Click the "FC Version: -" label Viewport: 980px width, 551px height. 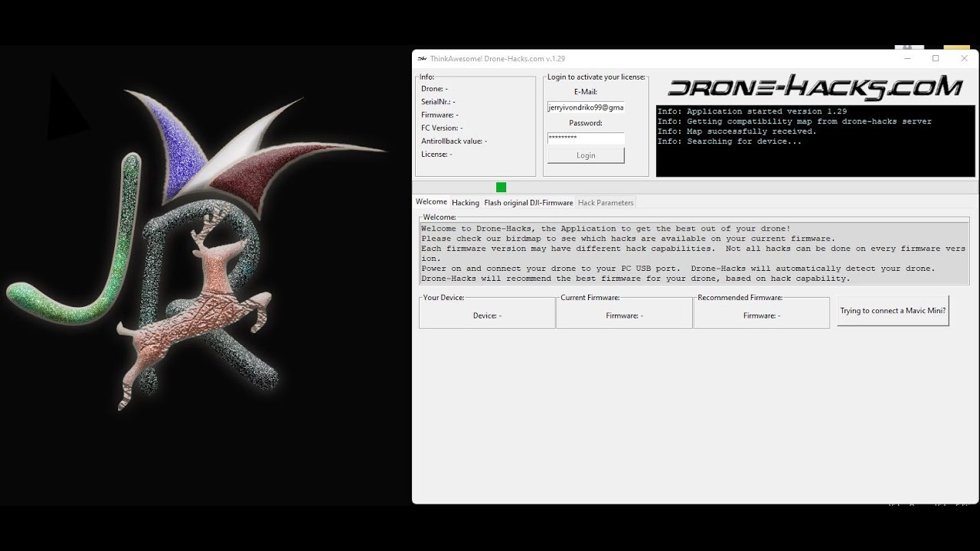coord(442,128)
